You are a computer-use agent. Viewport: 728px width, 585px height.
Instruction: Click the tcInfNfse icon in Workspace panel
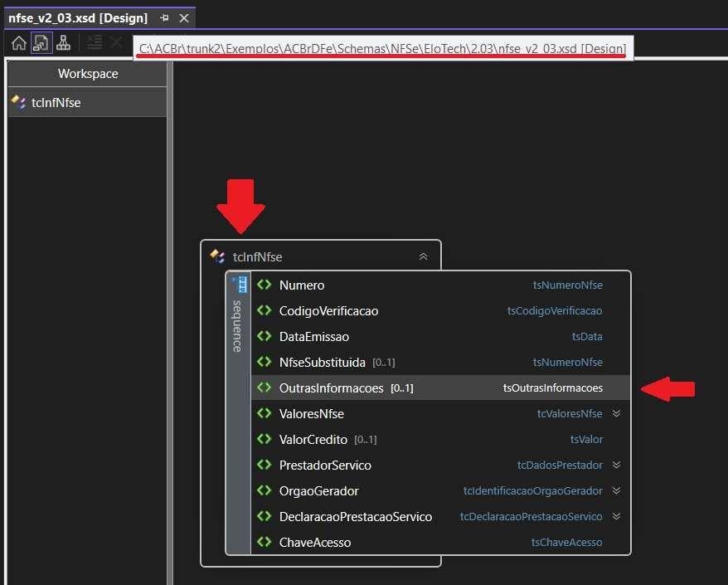tap(19, 102)
